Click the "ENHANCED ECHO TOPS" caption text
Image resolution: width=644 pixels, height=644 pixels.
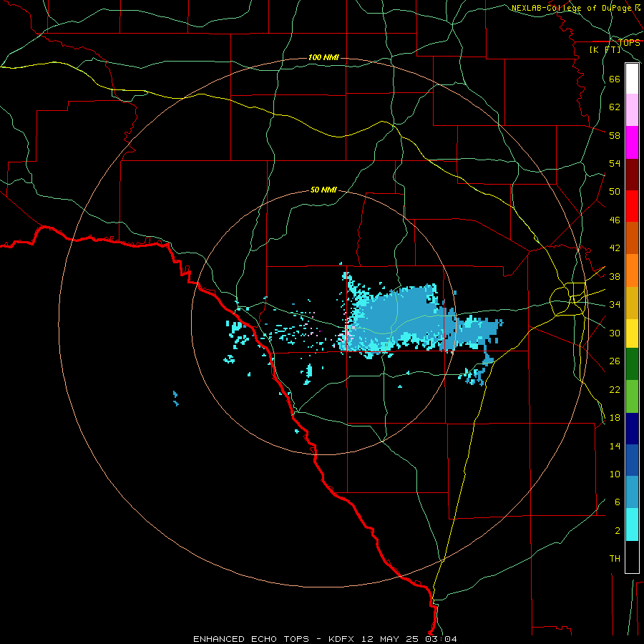tap(251, 639)
